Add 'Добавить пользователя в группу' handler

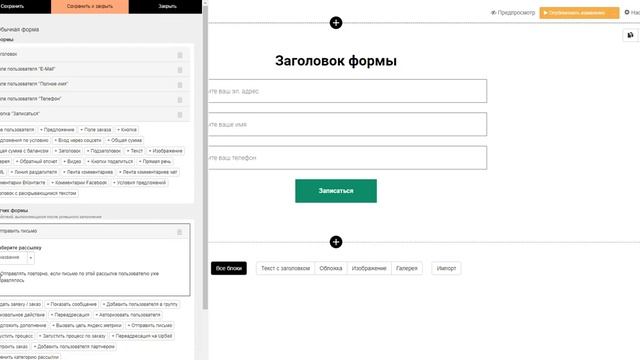(x=140, y=304)
